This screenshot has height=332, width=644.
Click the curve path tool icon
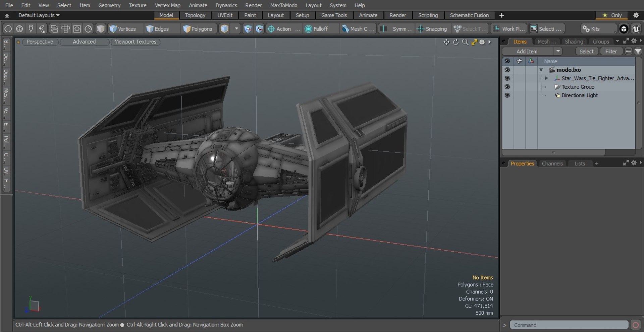(42, 29)
